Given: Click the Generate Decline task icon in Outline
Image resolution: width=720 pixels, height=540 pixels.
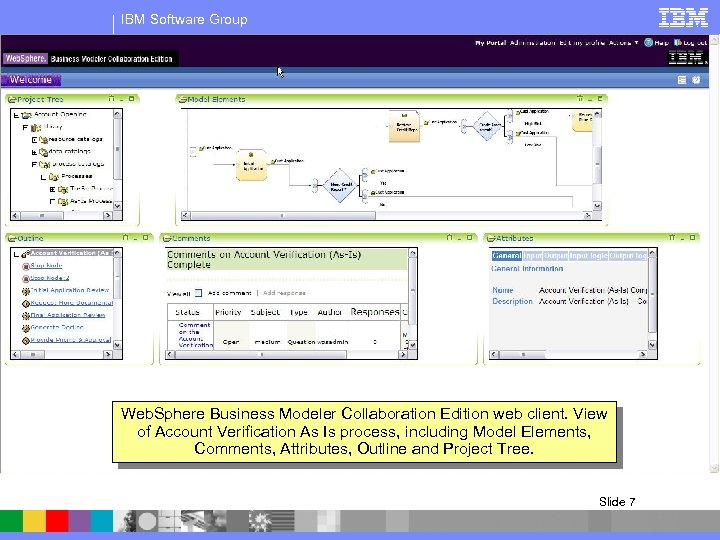Looking at the screenshot, I should [x=26, y=328].
